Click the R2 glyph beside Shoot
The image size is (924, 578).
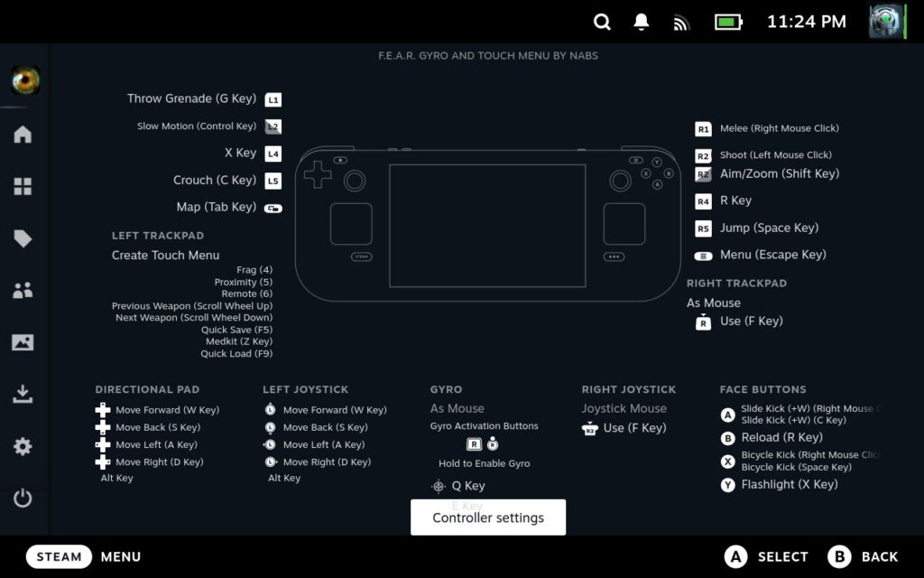(703, 155)
